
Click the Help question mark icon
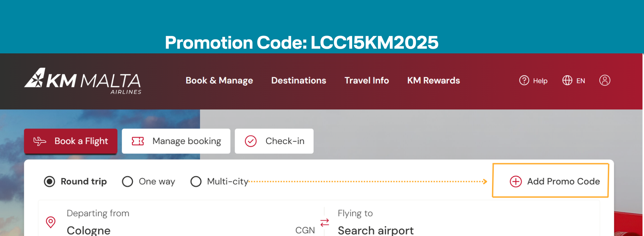point(524,81)
